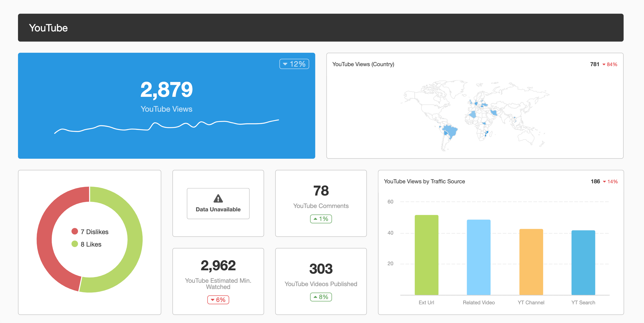Click the red 6% decrease badge

click(218, 300)
